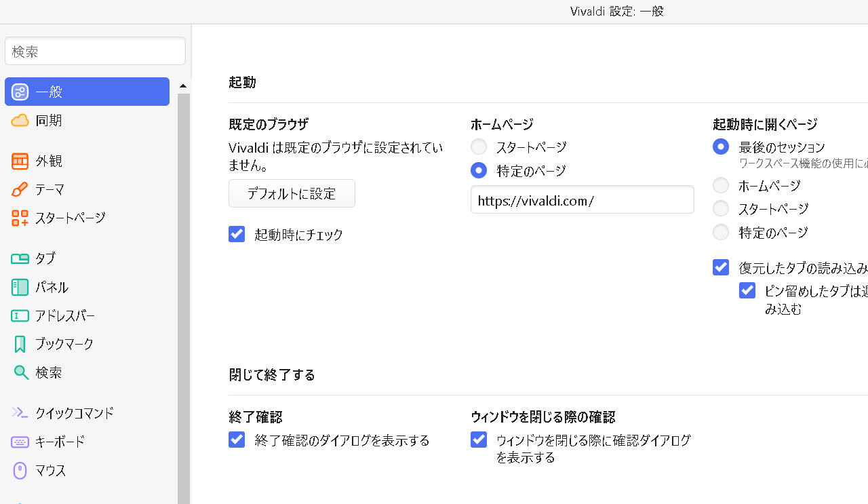This screenshot has width=868, height=504.
Task: Click the デフォルトに設定 button
Action: tap(292, 194)
